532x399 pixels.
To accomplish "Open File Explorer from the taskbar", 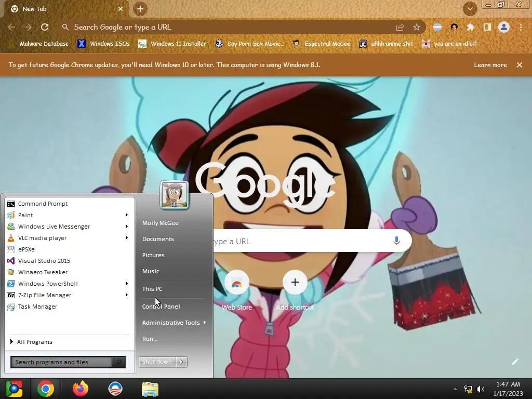I will click(150, 389).
